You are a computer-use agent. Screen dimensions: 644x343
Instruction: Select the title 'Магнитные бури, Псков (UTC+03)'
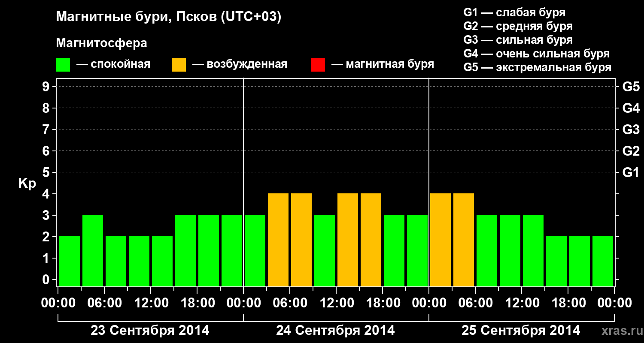tap(168, 18)
